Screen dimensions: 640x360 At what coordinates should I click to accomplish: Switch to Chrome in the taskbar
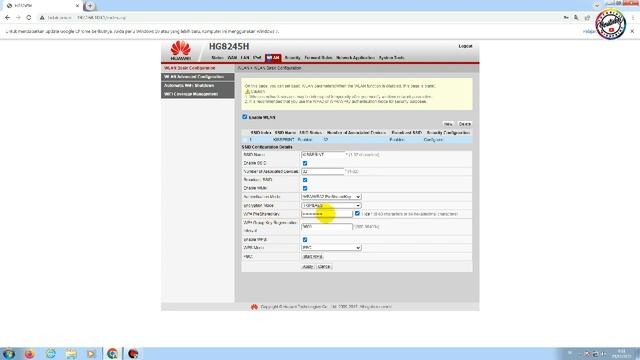click(x=112, y=353)
